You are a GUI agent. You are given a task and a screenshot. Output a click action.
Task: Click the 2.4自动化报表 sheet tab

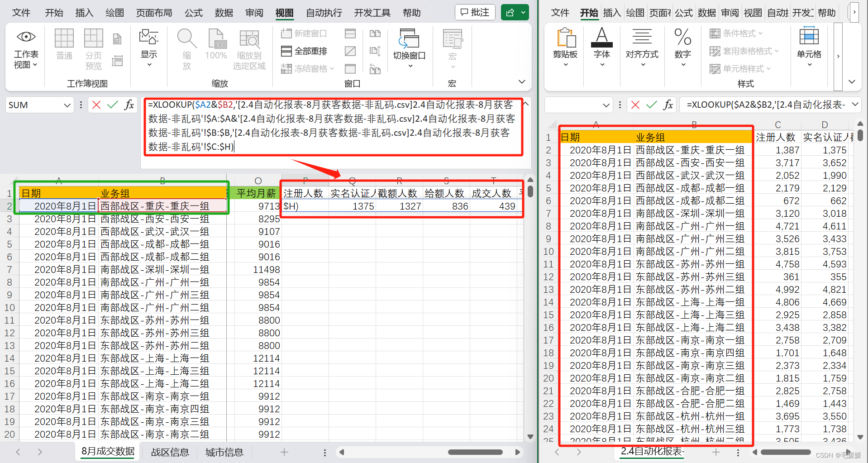[x=653, y=451]
